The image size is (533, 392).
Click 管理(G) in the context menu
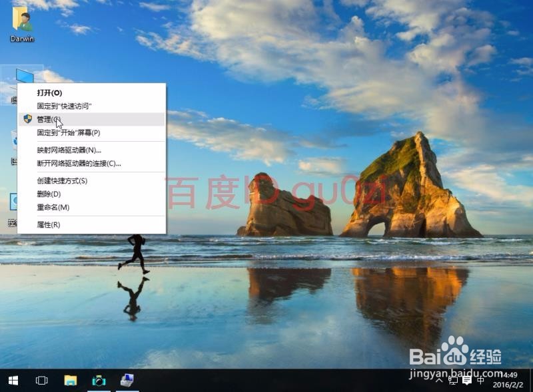click(x=91, y=119)
